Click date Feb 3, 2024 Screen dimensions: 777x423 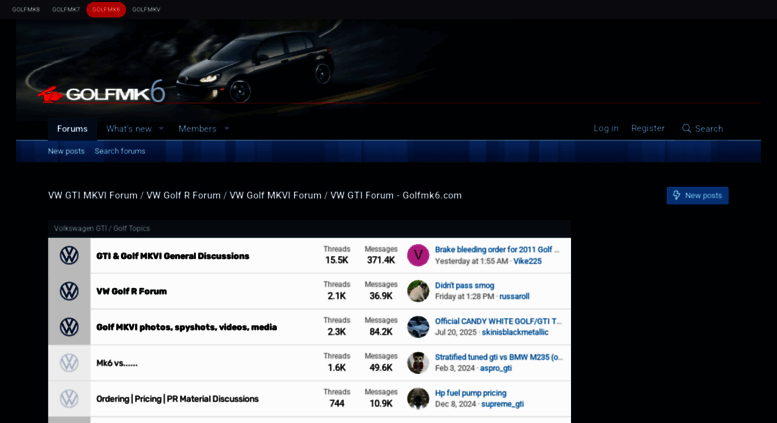coord(454,368)
